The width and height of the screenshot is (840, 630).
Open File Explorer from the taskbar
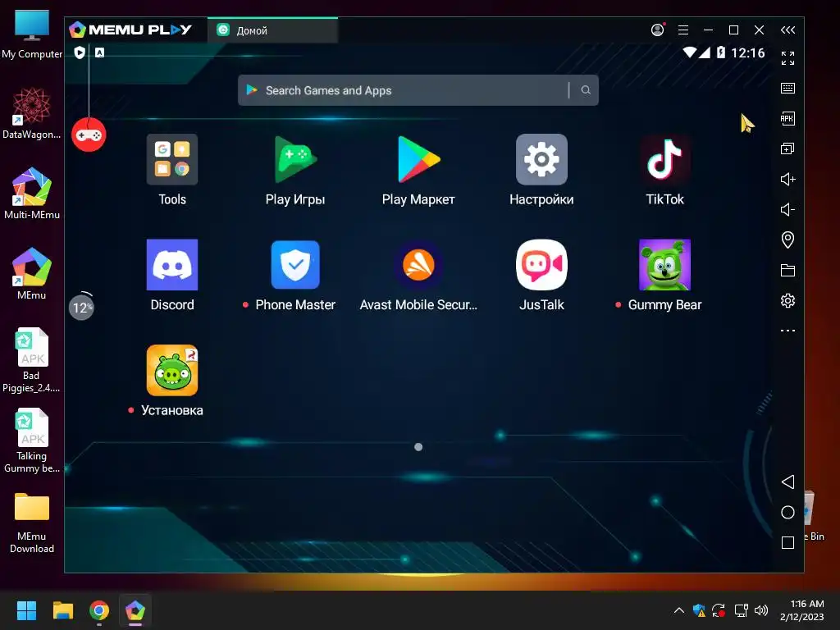[62, 610]
